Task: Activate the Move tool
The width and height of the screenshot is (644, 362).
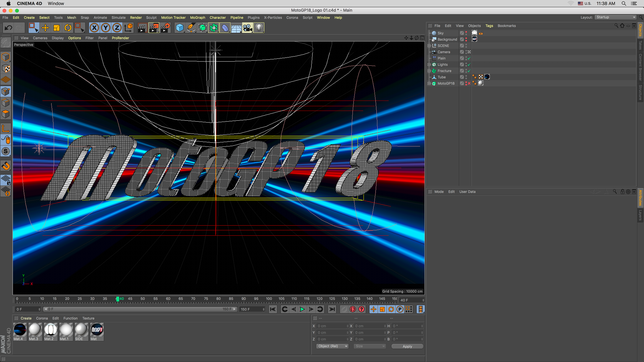Action: pyautogui.click(x=45, y=28)
